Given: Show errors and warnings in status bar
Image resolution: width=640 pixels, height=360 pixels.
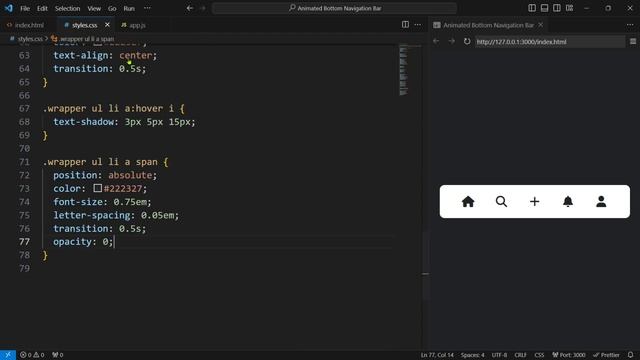Looking at the screenshot, I should coord(32,355).
